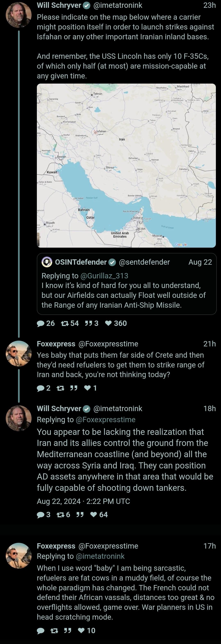Click the Aug 22, 2024 2:22 PM timestamp
221x644 pixels.
click(83, 501)
